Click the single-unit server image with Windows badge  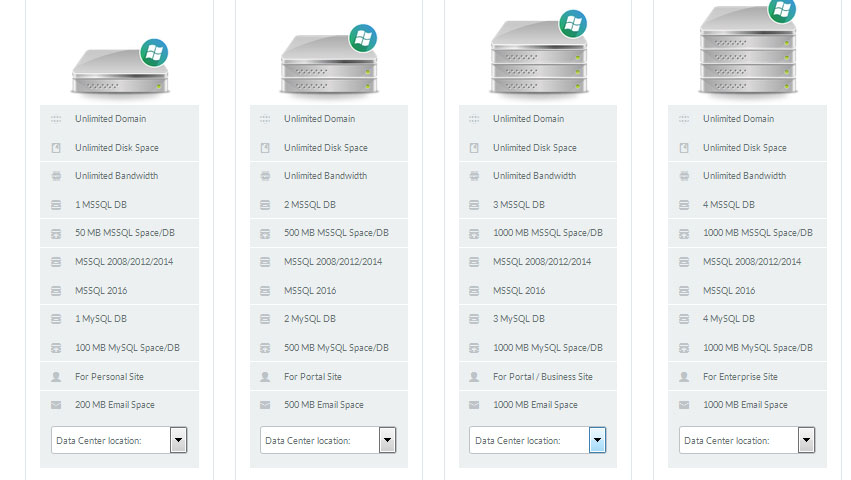(x=120, y=71)
